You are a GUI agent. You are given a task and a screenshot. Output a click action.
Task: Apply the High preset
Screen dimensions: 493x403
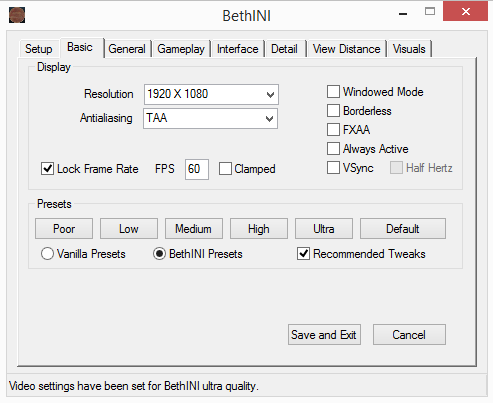point(259,229)
